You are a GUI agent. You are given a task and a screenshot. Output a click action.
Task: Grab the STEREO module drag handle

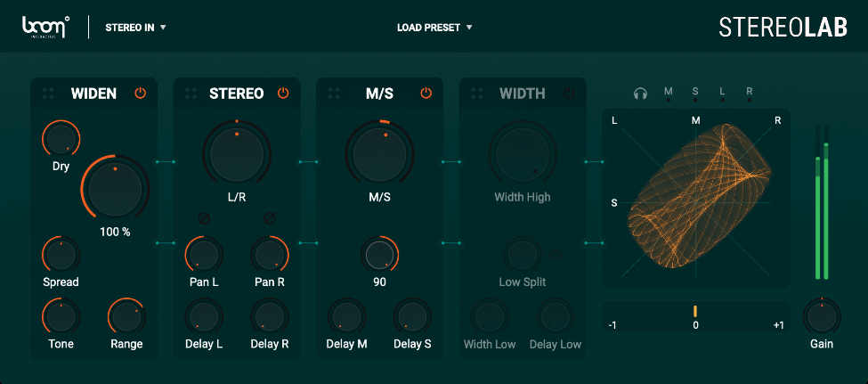(191, 94)
